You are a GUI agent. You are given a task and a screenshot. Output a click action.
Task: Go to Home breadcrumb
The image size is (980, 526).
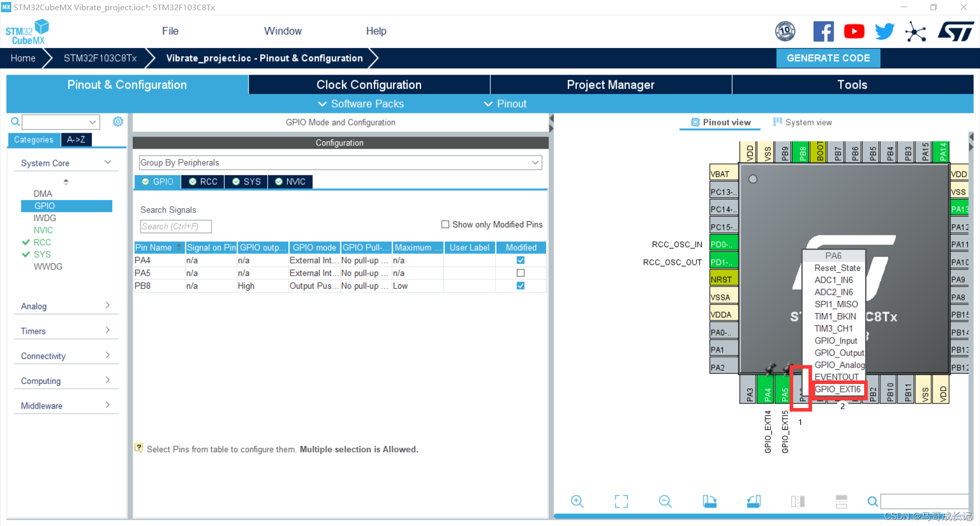[23, 58]
